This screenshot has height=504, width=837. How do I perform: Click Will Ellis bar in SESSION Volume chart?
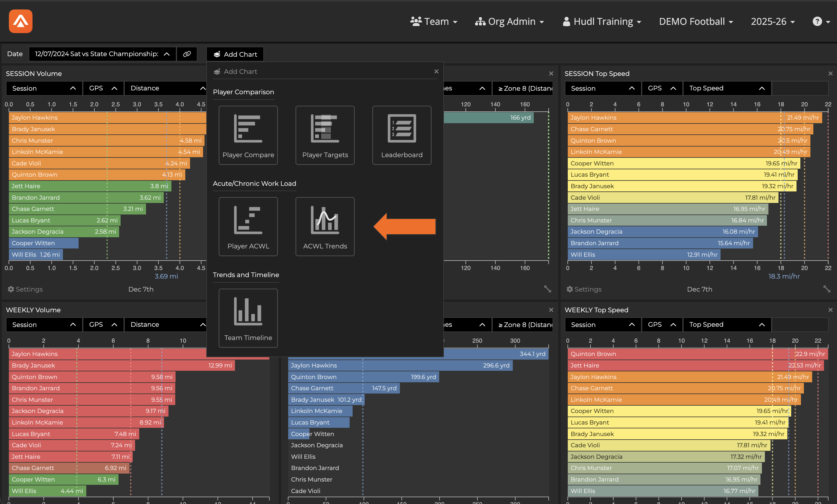click(36, 254)
